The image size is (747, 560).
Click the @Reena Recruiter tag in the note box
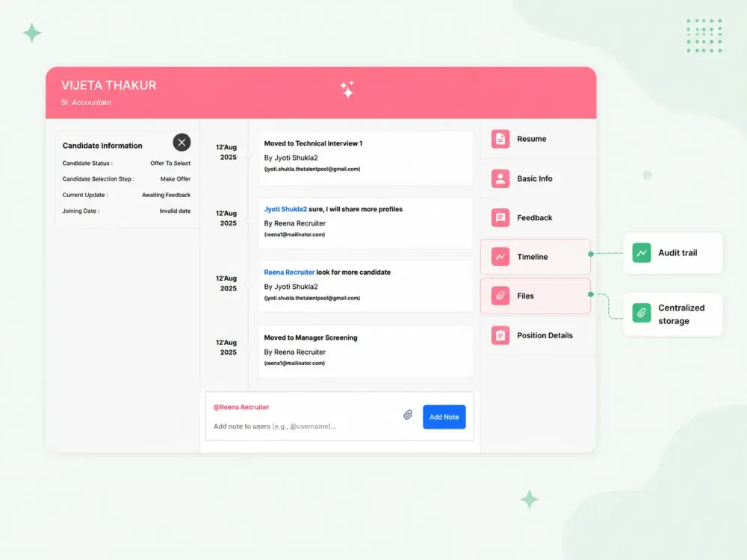[x=241, y=407]
